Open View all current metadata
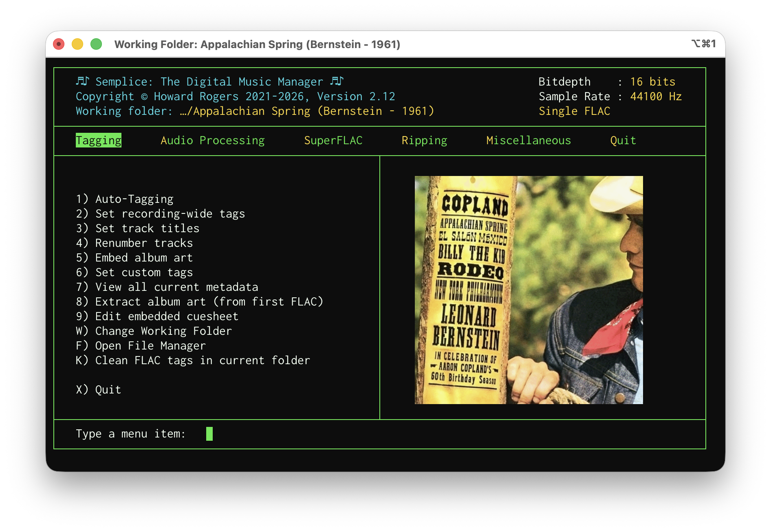The height and width of the screenshot is (532, 771). (x=167, y=287)
